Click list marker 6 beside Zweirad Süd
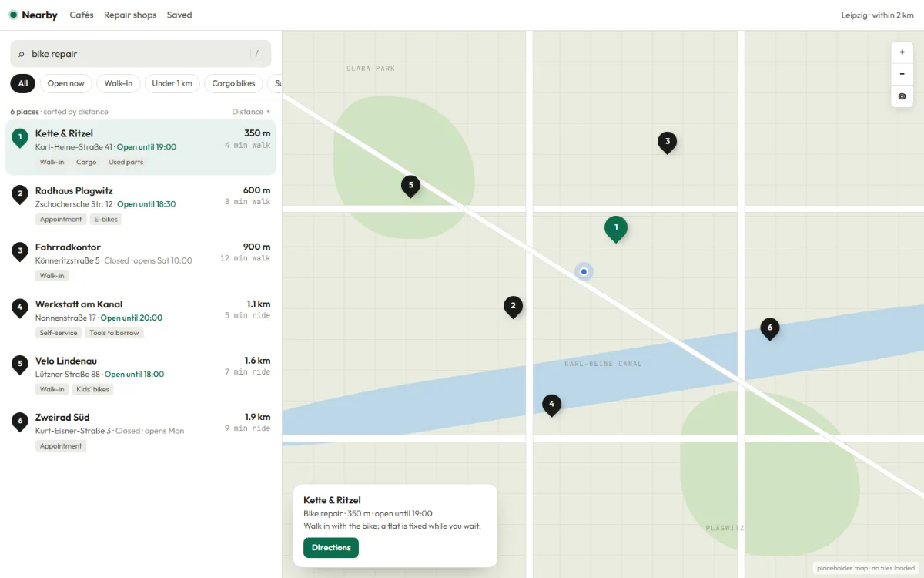 [x=20, y=422]
